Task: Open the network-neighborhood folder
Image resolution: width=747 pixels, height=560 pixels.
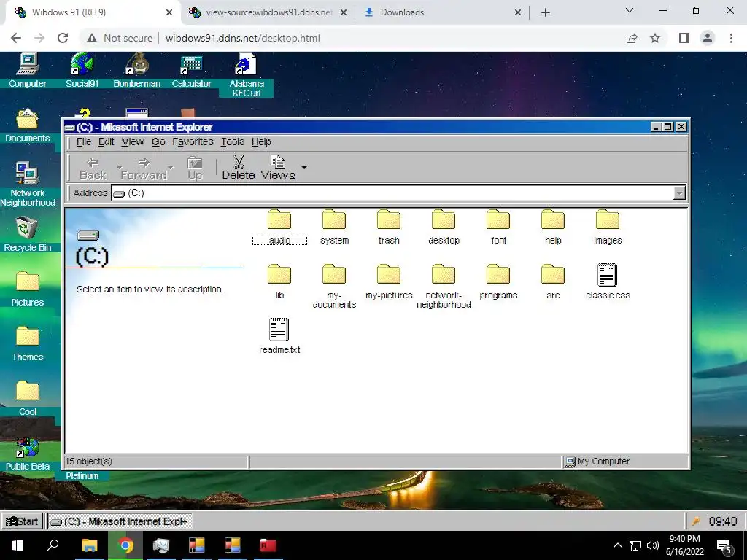Action: [x=444, y=286]
